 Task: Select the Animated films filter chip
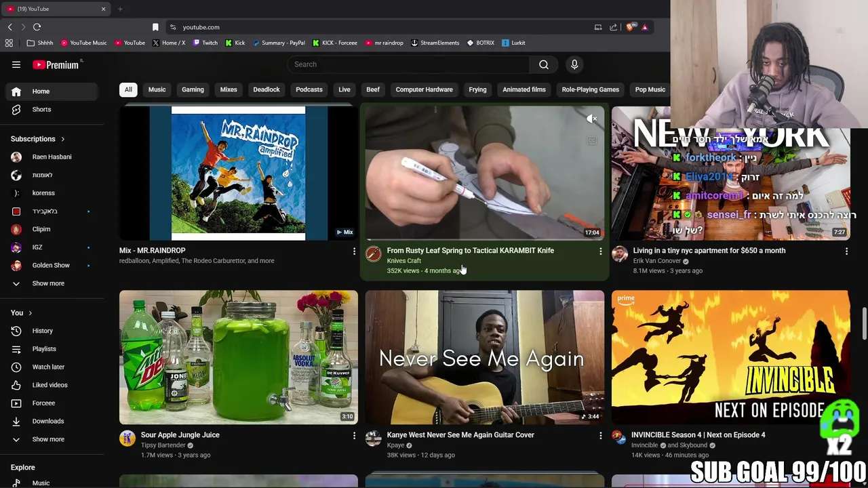click(x=524, y=89)
